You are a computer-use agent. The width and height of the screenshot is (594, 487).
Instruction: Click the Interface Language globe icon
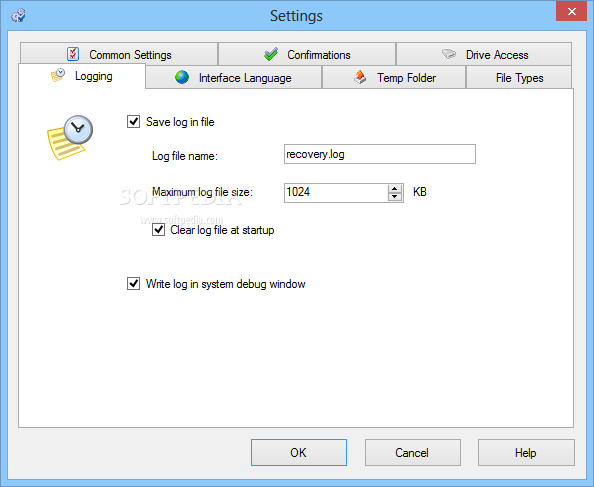tap(182, 77)
